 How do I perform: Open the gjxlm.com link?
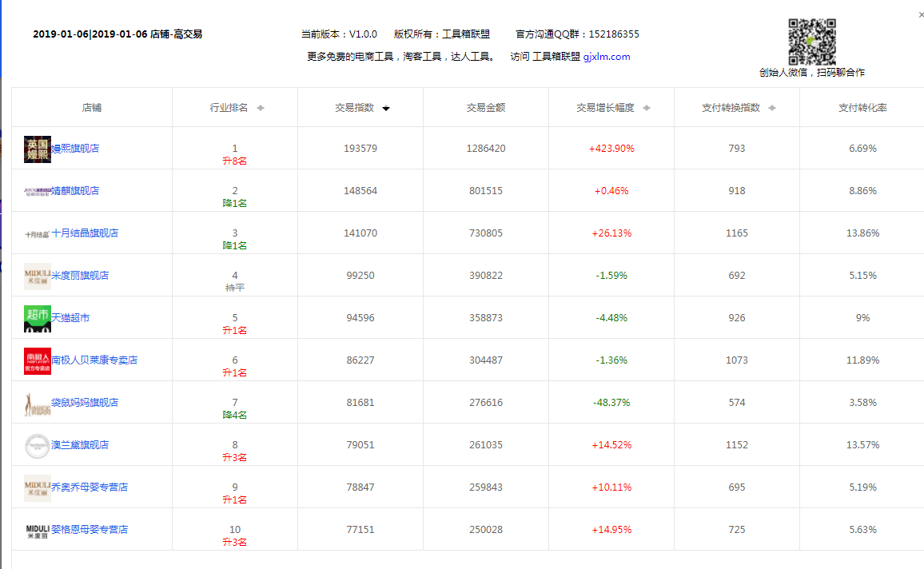(x=607, y=57)
